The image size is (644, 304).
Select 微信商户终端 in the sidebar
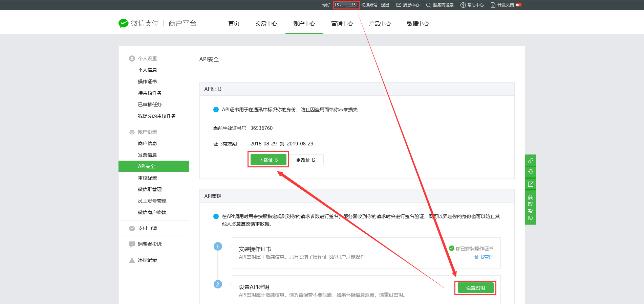(152, 212)
